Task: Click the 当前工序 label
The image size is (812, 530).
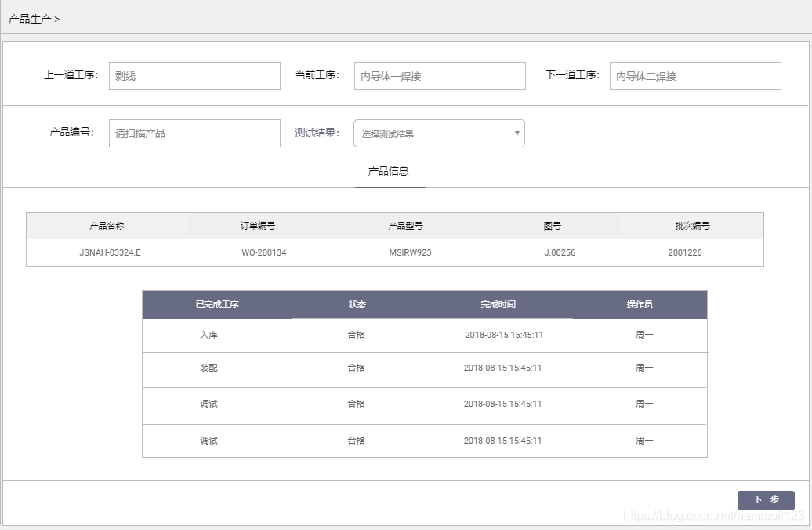Action: (x=317, y=75)
